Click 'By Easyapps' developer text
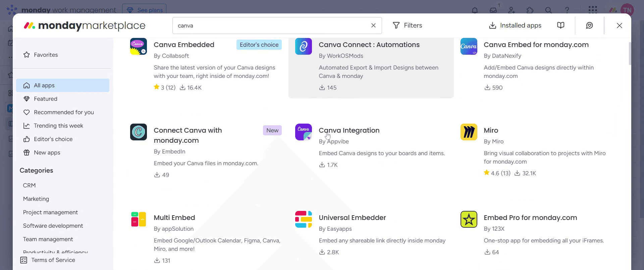 tap(335, 229)
